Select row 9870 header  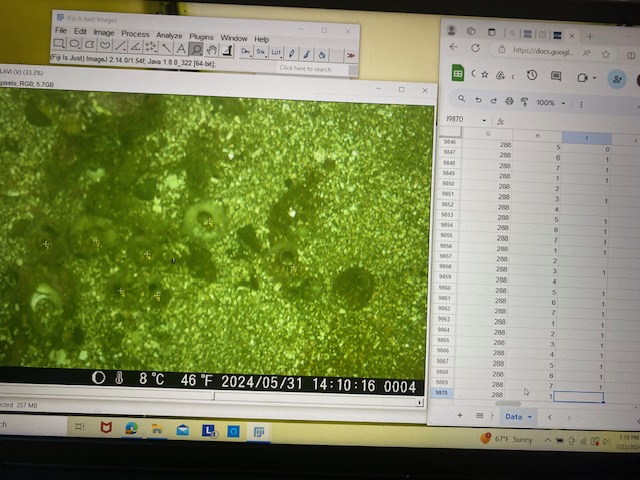click(441, 393)
